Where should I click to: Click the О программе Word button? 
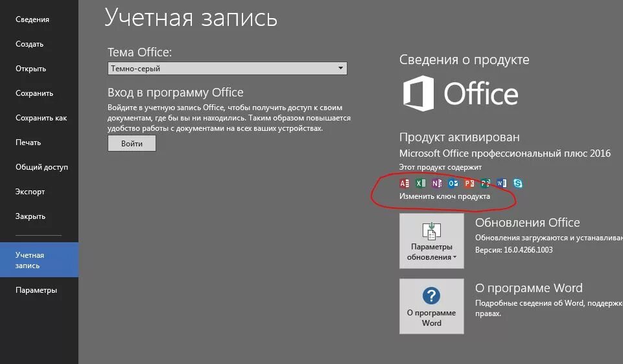point(432,306)
